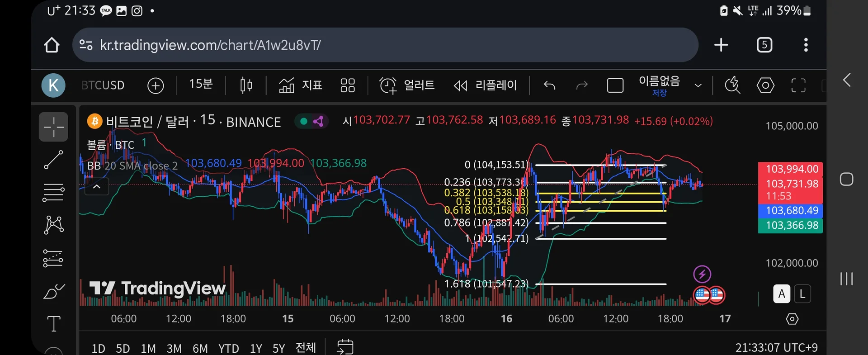868x355 pixels.
Task: Open chart settings hexagon in toolbar
Action: [x=765, y=85]
